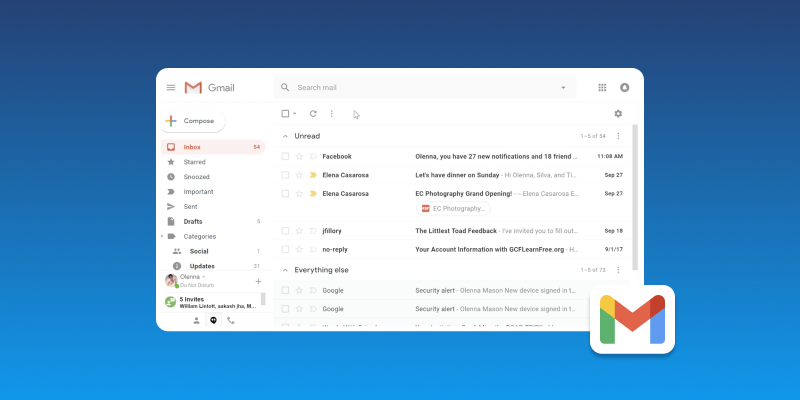Open the select dropdown arrow beside checkbox
This screenshot has height=400, width=800.
(x=294, y=114)
